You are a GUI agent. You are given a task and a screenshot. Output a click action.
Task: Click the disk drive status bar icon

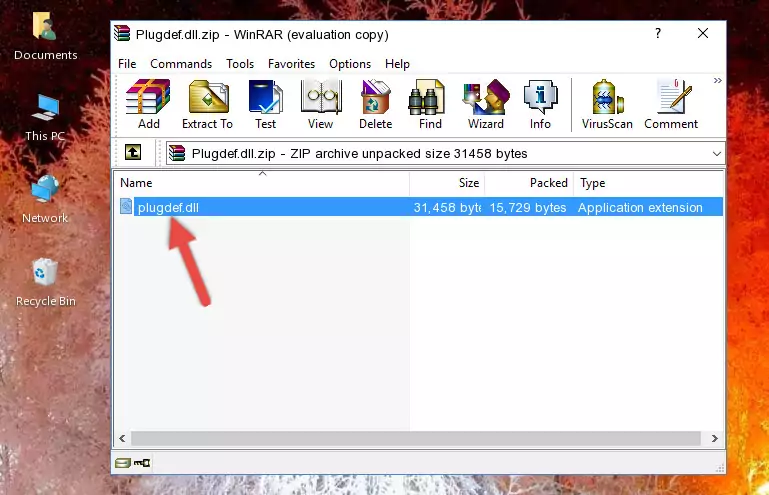click(x=123, y=463)
